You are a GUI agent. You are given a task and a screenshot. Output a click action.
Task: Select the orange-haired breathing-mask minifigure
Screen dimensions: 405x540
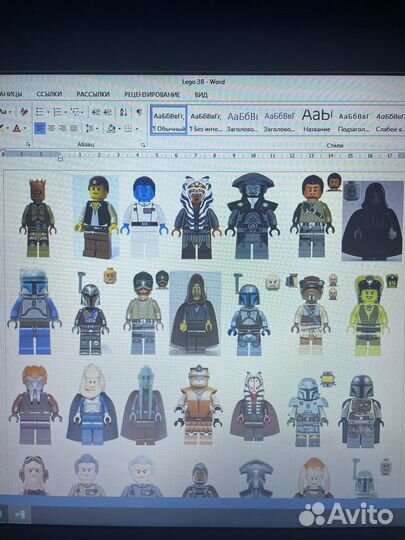click(x=35, y=405)
